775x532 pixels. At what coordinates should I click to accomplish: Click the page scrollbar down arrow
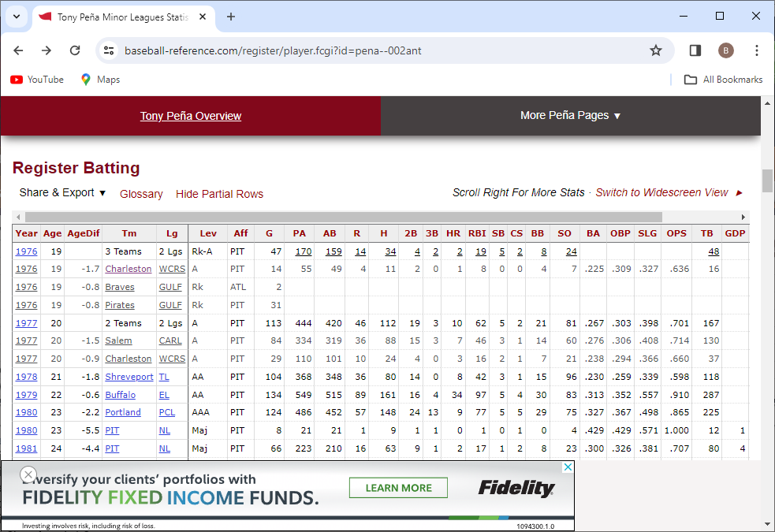[x=767, y=524]
